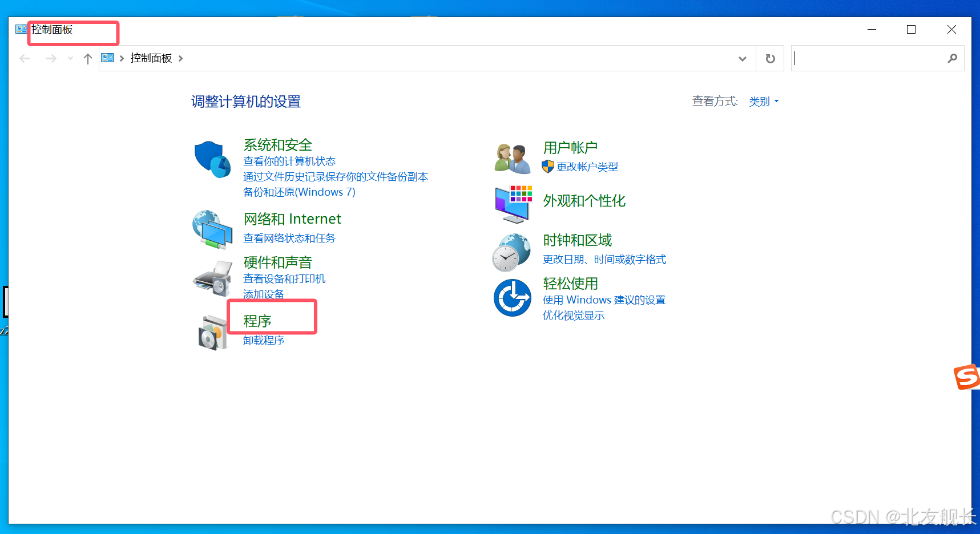Click 通过文件历史记录保存你的文件备份副本 link
The image size is (980, 534).
336,177
